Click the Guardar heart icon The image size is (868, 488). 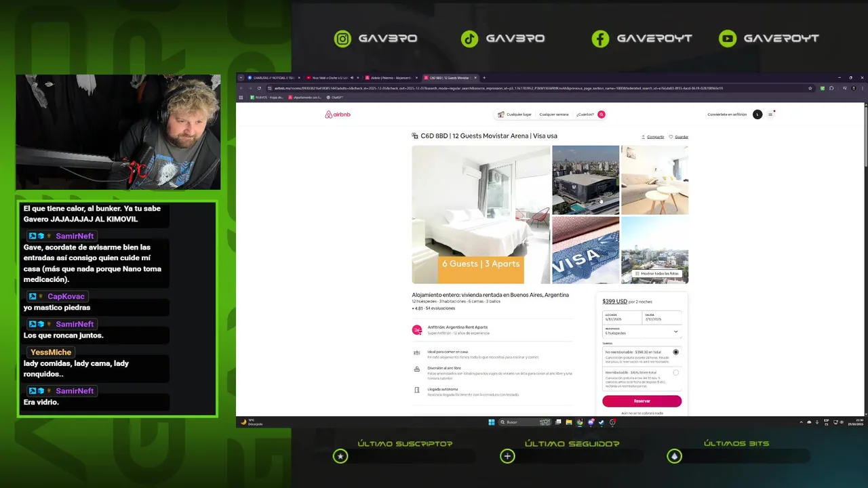[671, 137]
